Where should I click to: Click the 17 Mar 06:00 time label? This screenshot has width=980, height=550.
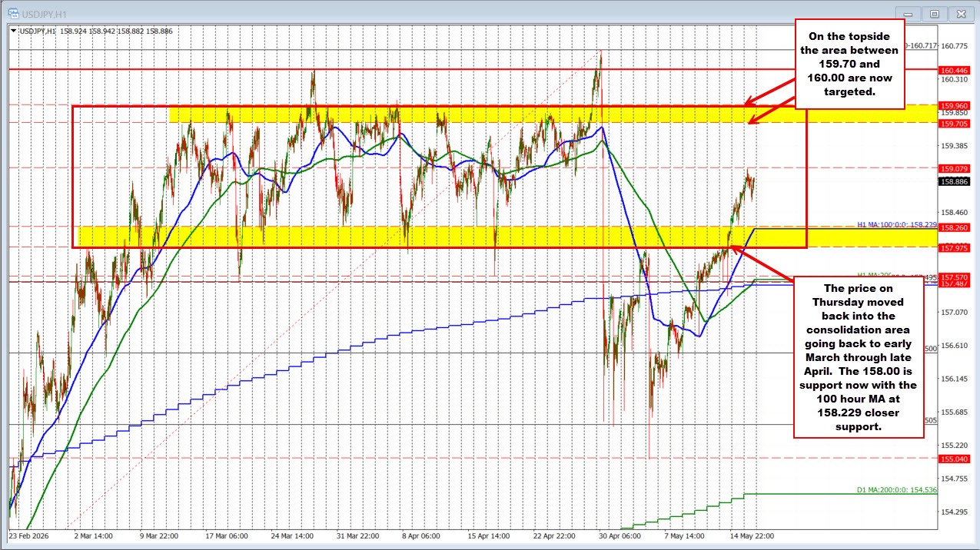(225, 535)
